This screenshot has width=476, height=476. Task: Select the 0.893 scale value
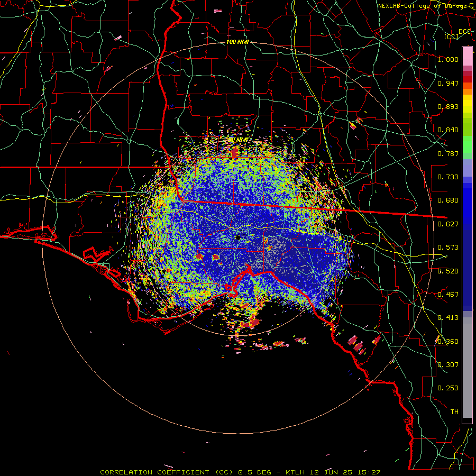448,106
